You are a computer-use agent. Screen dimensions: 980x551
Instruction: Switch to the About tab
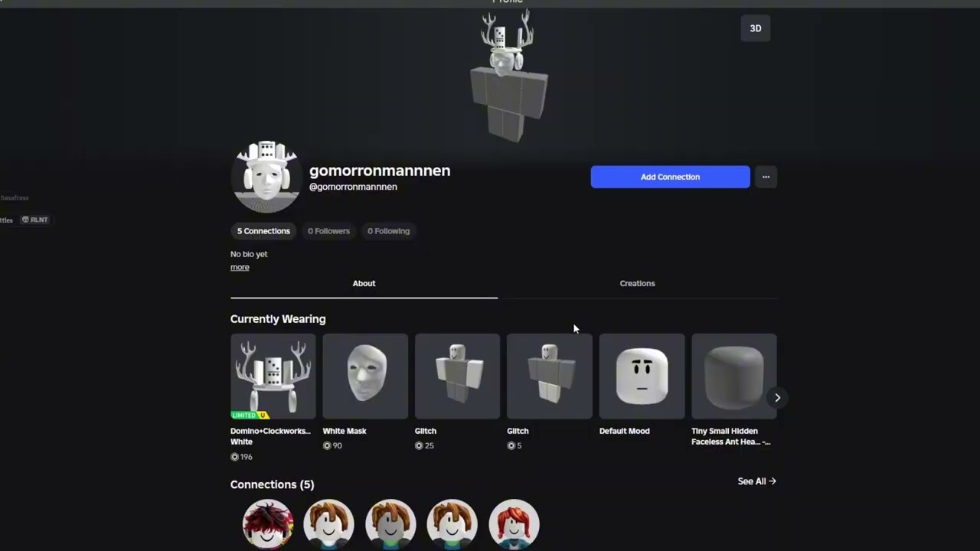point(364,283)
